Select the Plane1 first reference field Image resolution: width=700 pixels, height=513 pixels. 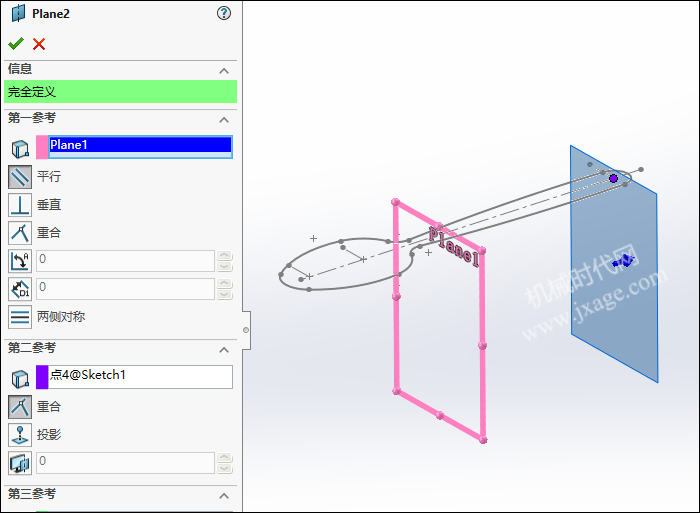141,147
